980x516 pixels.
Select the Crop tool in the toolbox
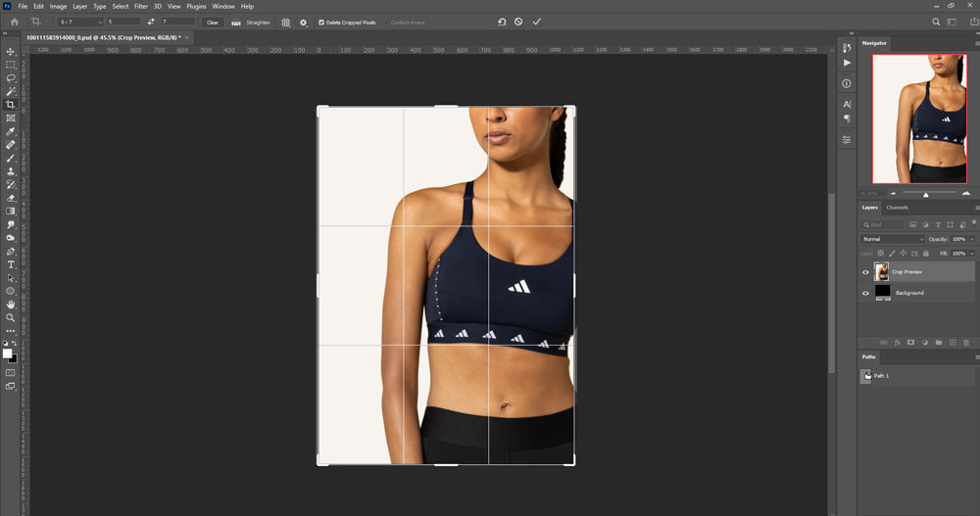pos(11,105)
